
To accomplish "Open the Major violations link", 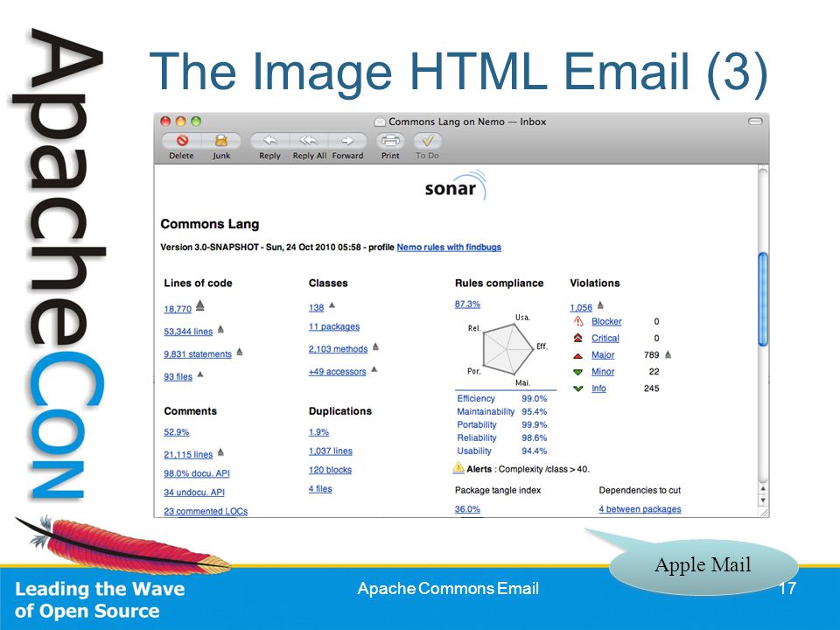I will click(603, 354).
